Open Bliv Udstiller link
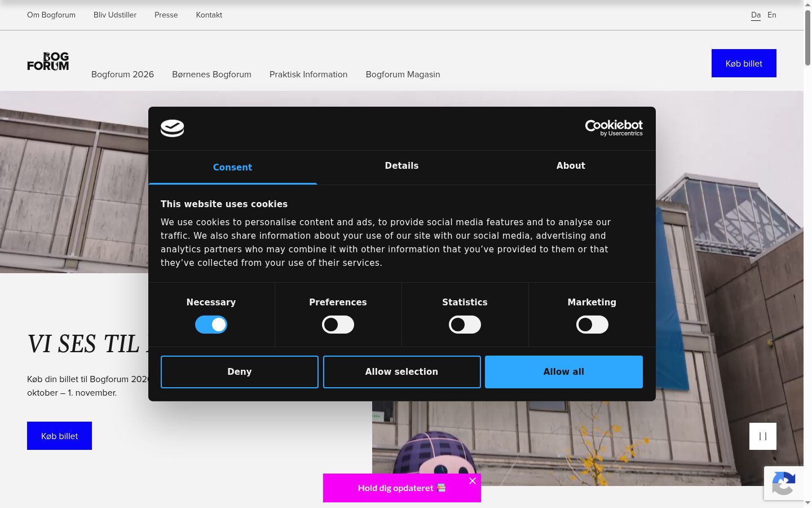812x508 pixels. tap(115, 15)
